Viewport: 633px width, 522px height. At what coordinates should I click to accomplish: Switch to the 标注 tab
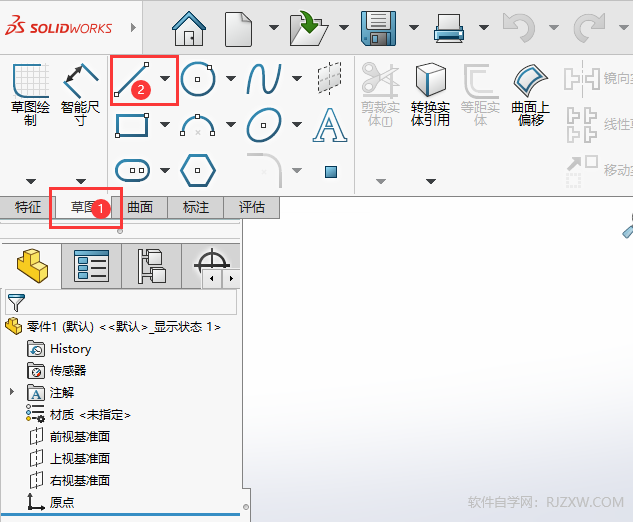195,208
